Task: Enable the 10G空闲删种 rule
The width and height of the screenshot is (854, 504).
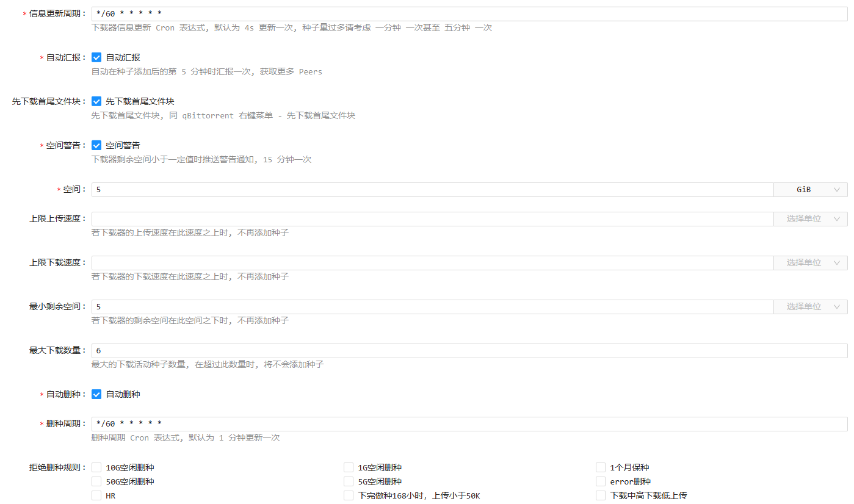Action: click(x=96, y=467)
